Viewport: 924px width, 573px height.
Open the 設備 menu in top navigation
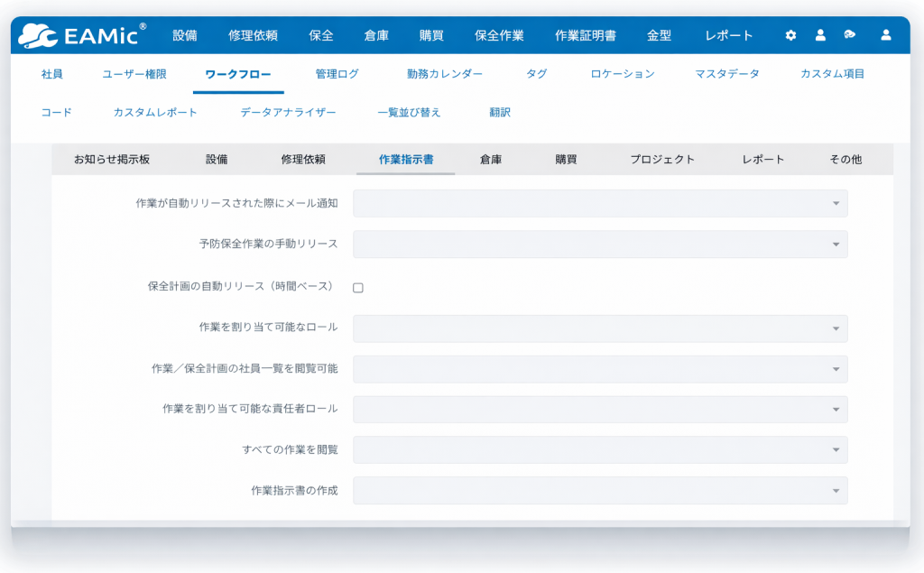pyautogui.click(x=185, y=36)
